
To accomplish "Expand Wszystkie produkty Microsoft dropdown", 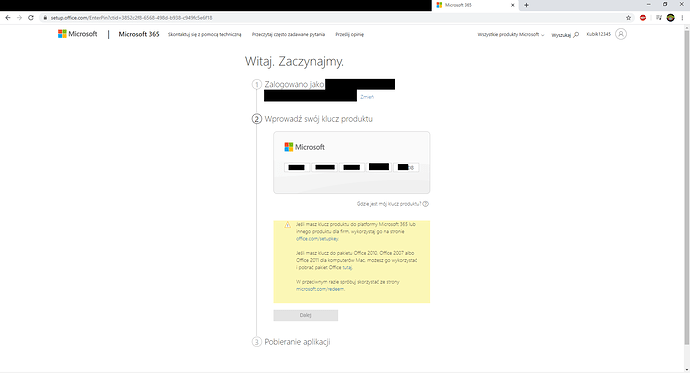I will [511, 34].
